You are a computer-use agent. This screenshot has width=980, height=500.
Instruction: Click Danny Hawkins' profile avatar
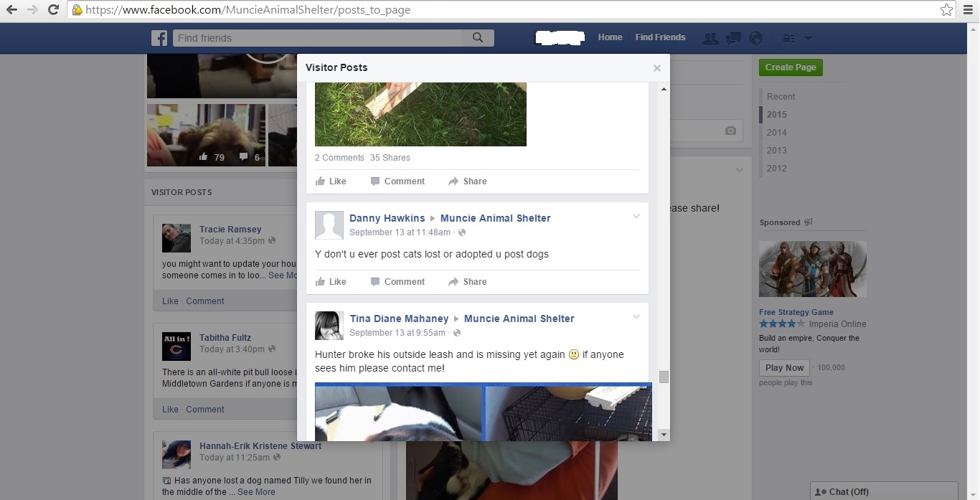tap(329, 225)
